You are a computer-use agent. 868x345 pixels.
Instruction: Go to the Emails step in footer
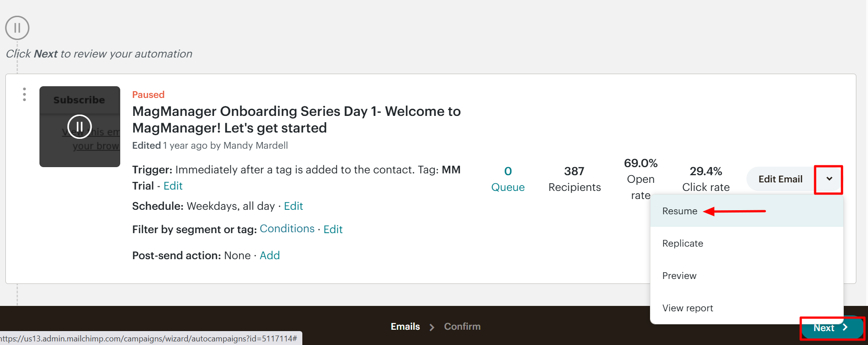pos(405,327)
